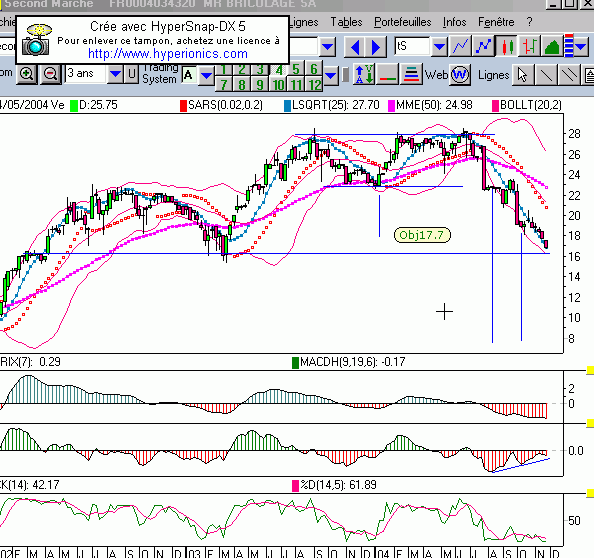Switch to green mountain area chart style
The image size is (594, 558).
(x=552, y=46)
